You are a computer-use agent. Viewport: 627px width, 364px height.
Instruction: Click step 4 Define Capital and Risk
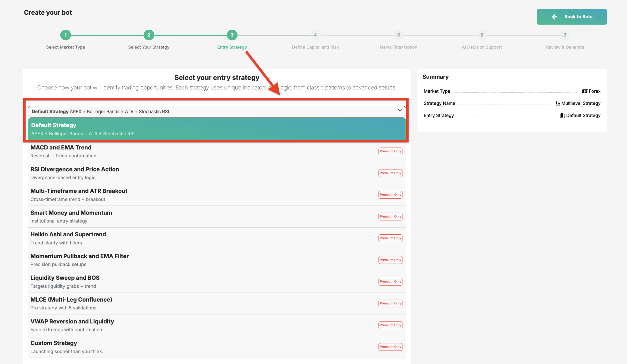click(315, 35)
